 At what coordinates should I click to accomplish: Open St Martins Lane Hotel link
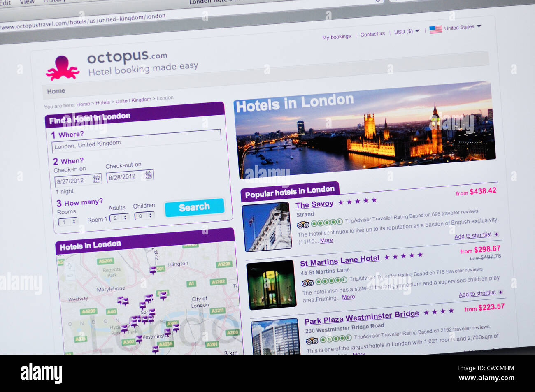click(x=340, y=260)
